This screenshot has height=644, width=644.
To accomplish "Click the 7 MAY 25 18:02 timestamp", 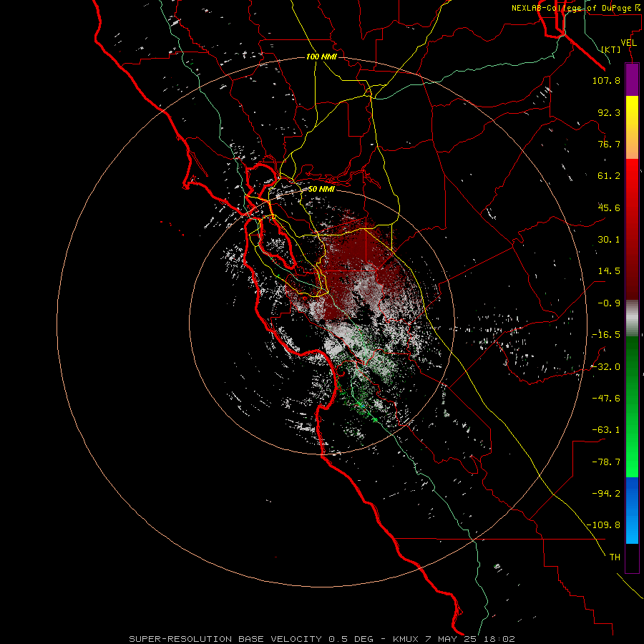I will (470, 639).
